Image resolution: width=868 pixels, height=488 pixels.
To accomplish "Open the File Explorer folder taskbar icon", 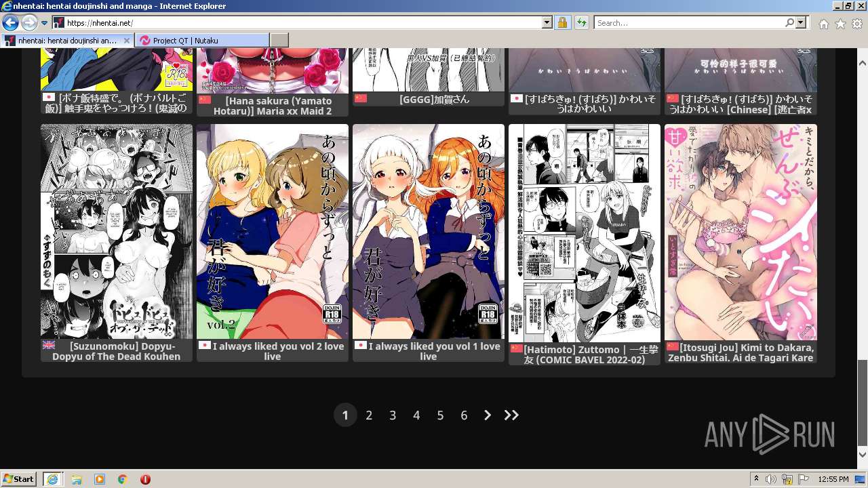I will (77, 479).
